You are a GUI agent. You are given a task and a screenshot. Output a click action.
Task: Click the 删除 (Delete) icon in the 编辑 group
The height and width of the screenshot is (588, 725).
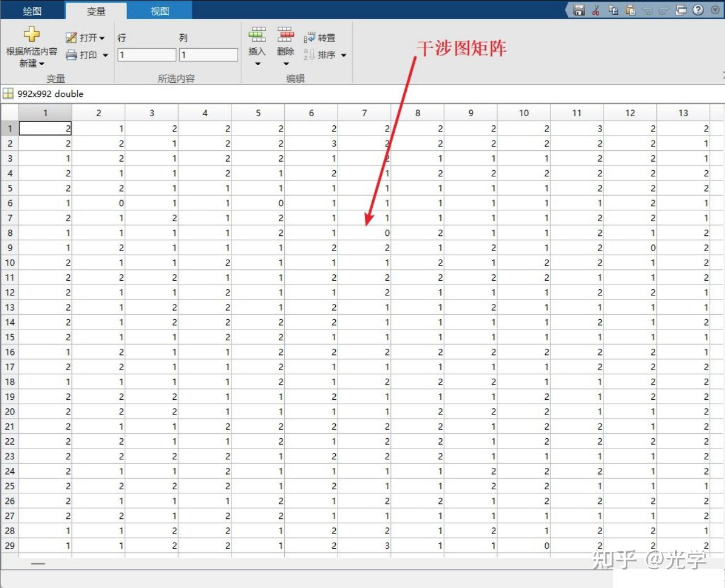click(286, 35)
